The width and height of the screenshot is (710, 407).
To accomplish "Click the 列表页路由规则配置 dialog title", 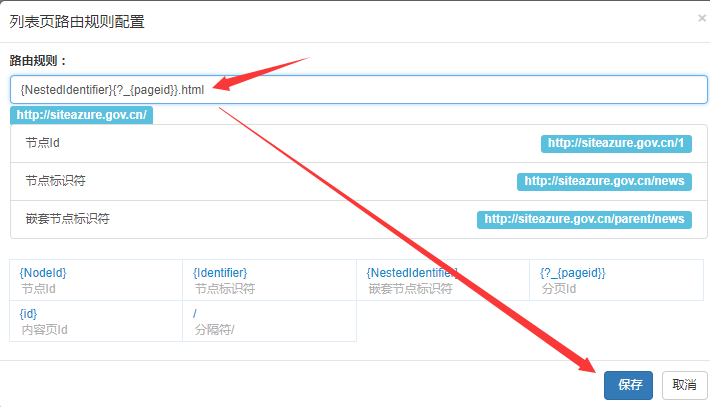I will pos(78,21).
